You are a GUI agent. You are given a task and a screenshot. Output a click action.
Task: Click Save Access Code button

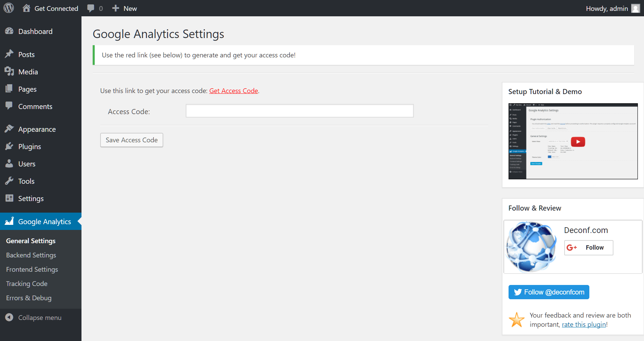click(x=132, y=140)
